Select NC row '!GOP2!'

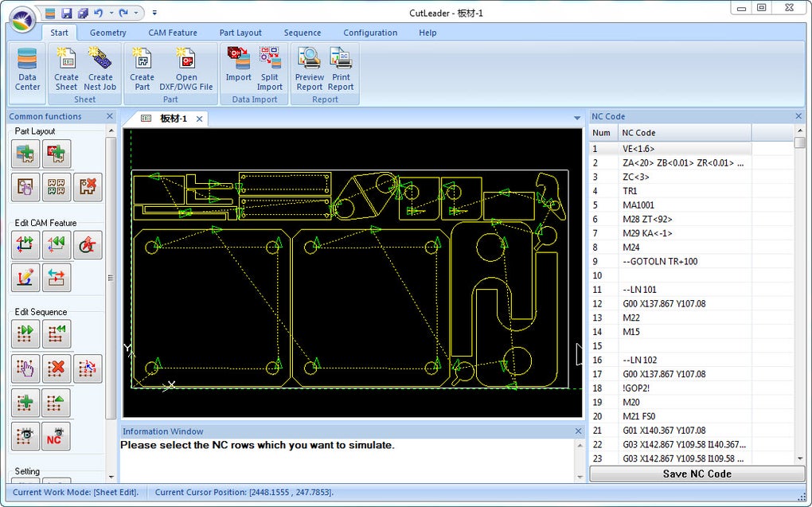[670, 388]
